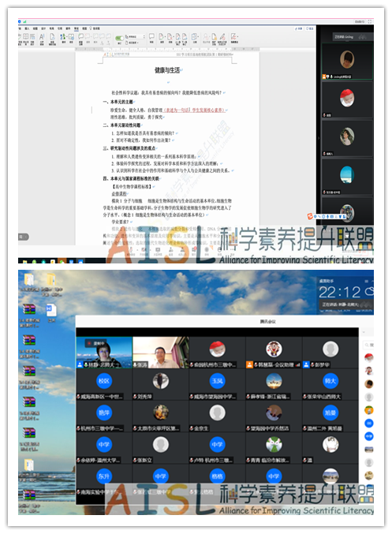Expand the chevron above participant side list

click(x=364, y=332)
